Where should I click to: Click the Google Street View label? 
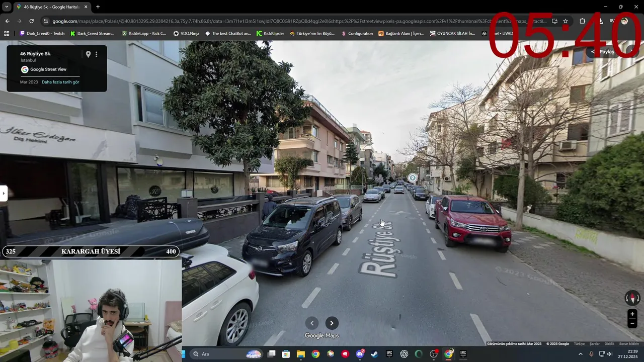[48, 69]
